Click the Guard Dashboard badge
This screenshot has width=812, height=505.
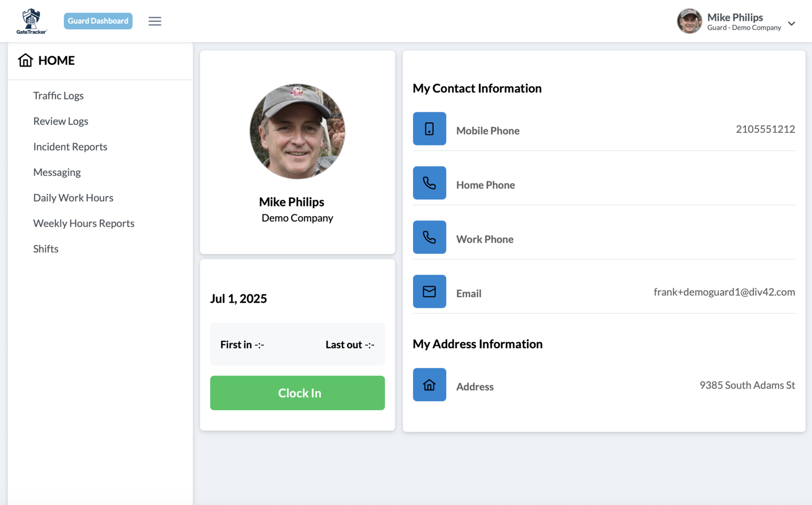(x=98, y=21)
